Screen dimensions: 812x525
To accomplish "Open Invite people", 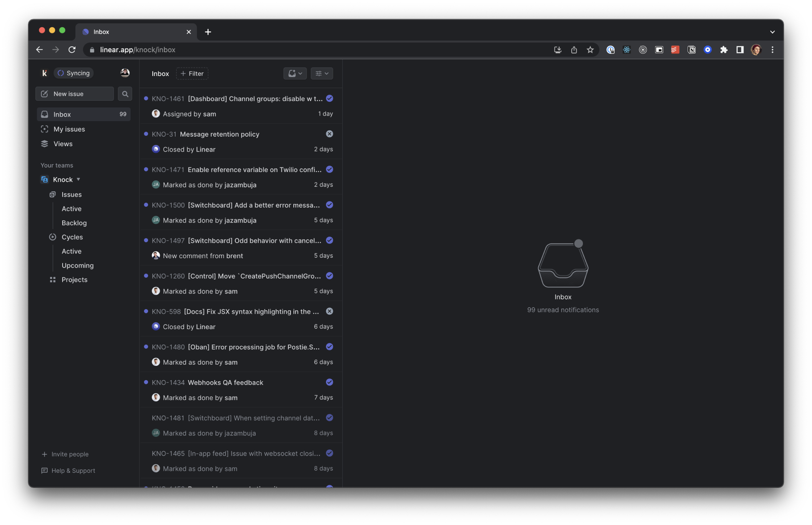I will pos(70,454).
